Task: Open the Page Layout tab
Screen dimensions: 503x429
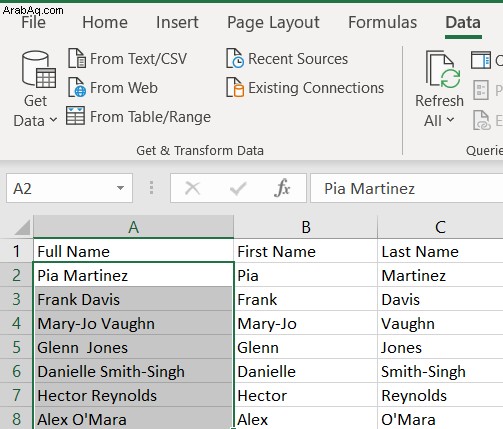Action: tap(273, 23)
